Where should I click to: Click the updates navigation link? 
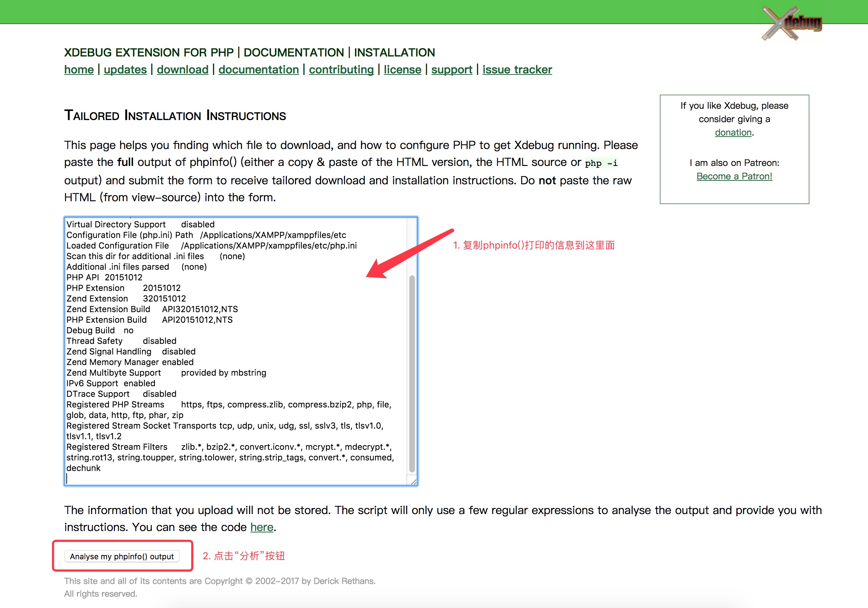point(125,68)
